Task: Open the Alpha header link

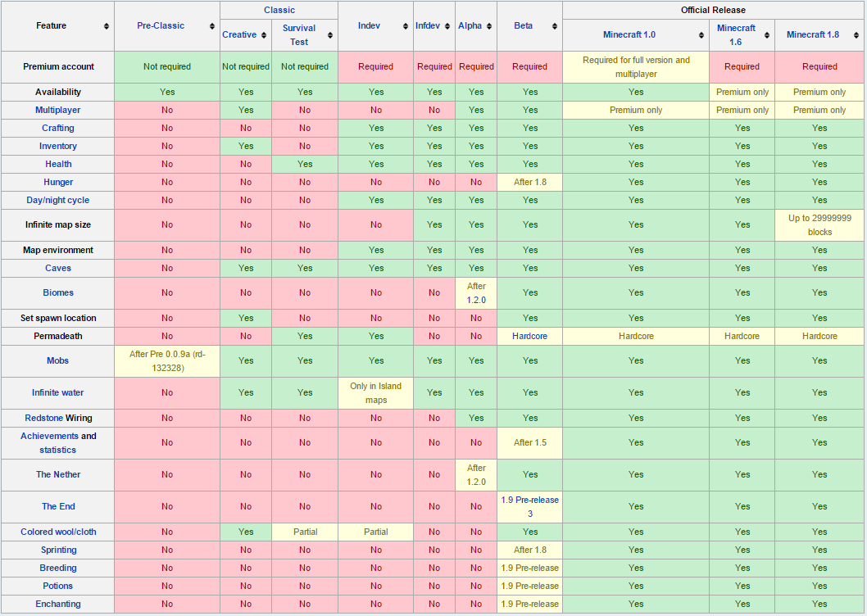Action: [x=470, y=25]
